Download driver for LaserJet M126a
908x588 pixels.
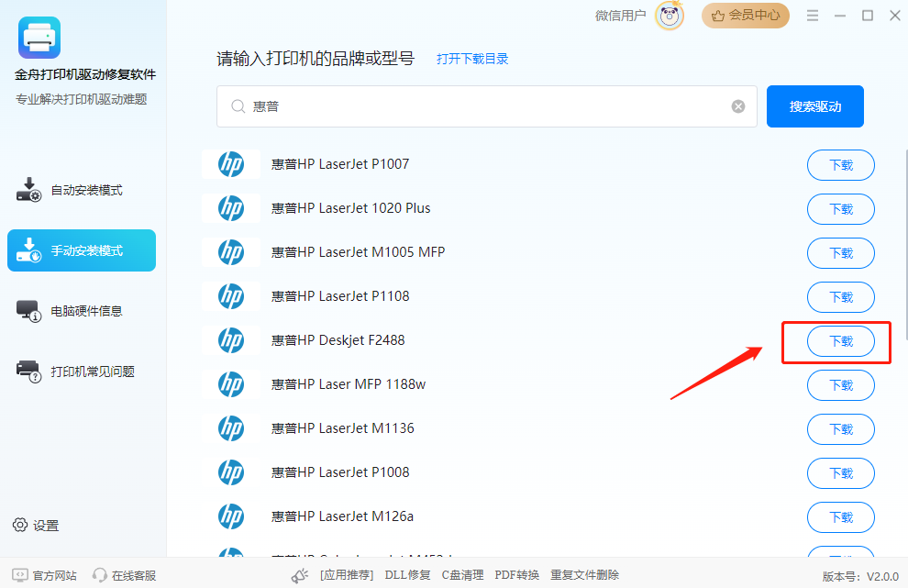tap(840, 517)
